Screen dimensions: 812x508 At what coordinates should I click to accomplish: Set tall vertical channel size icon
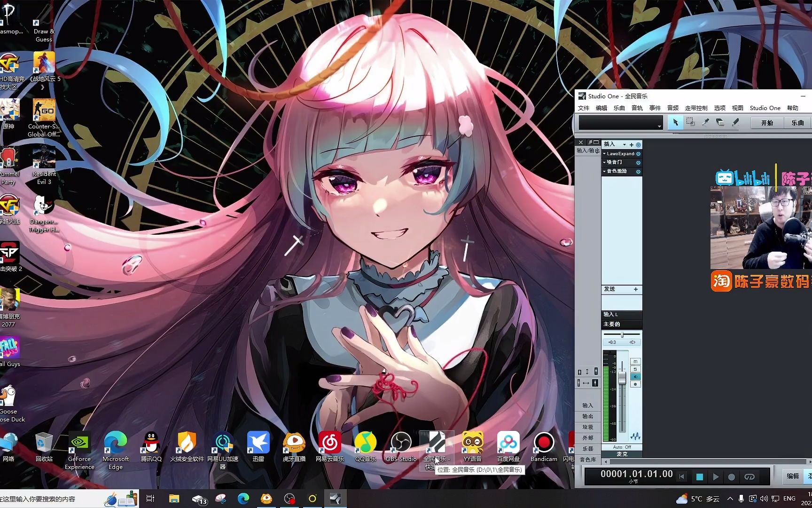tap(596, 372)
